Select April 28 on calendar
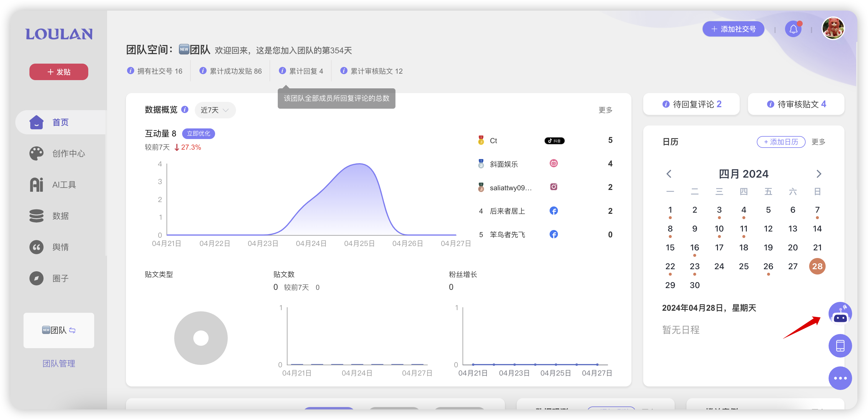 coord(817,266)
